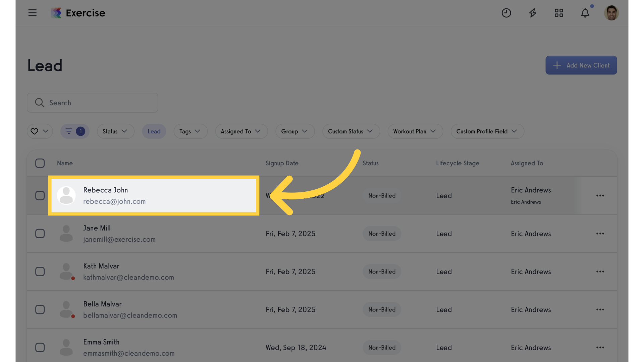Expand the Group filter dropdown
The image size is (644, 362).
[294, 131]
